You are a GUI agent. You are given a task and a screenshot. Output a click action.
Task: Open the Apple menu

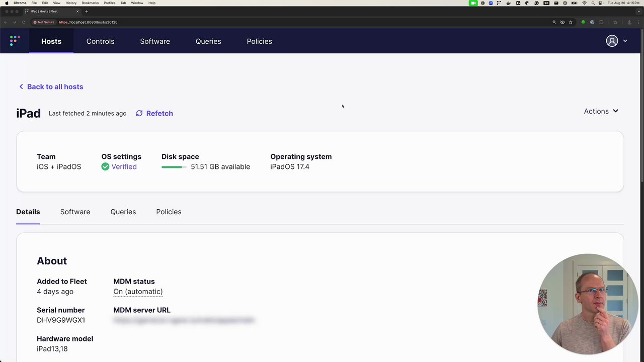coord(6,3)
